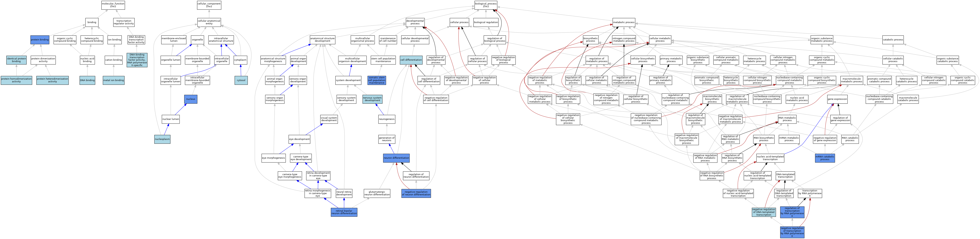Click 'negative regulation of transcription by RNA polymerase II'
The width and height of the screenshot is (980, 239).
pos(792,233)
